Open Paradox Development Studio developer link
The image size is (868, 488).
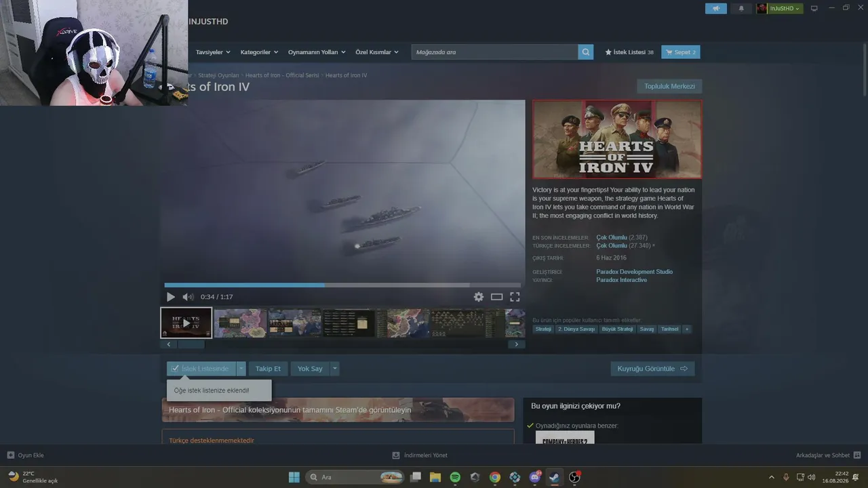click(x=635, y=272)
